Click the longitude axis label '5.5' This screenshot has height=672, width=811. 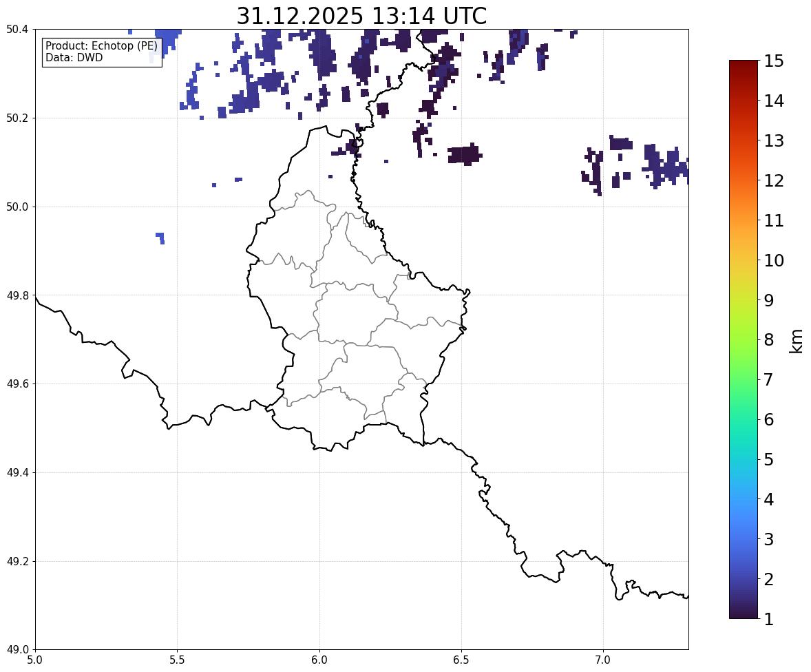(178, 660)
